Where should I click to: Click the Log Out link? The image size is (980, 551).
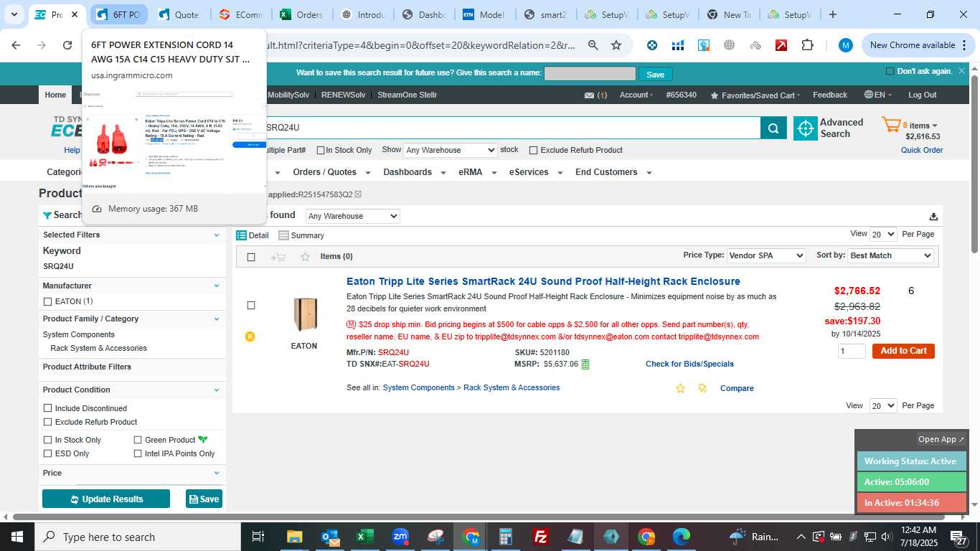click(x=922, y=95)
